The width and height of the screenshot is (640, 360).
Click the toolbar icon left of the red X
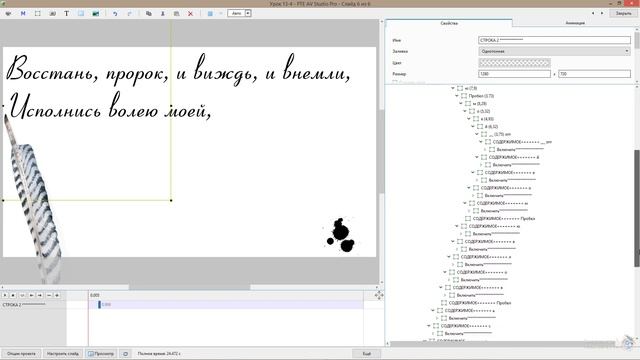tap(176, 13)
